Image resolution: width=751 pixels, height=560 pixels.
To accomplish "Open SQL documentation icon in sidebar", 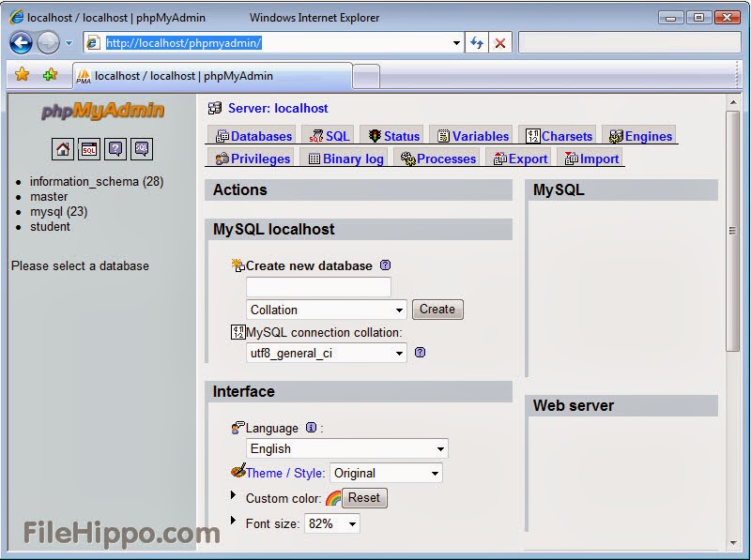I will [x=142, y=149].
